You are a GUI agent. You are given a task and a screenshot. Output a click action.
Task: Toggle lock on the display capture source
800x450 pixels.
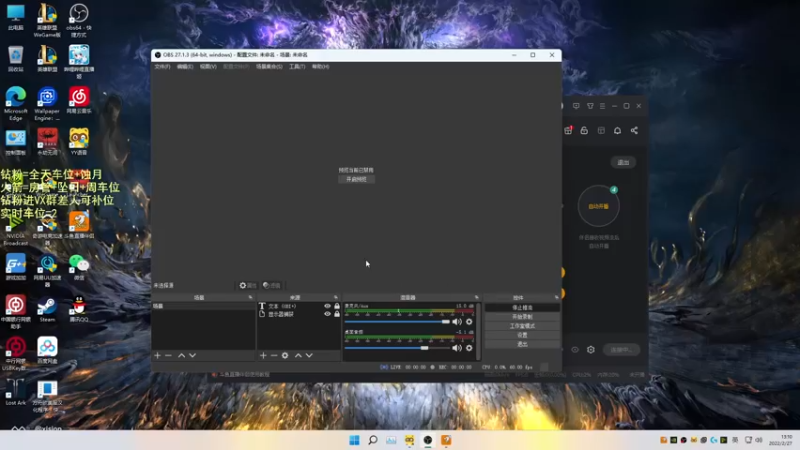337,314
